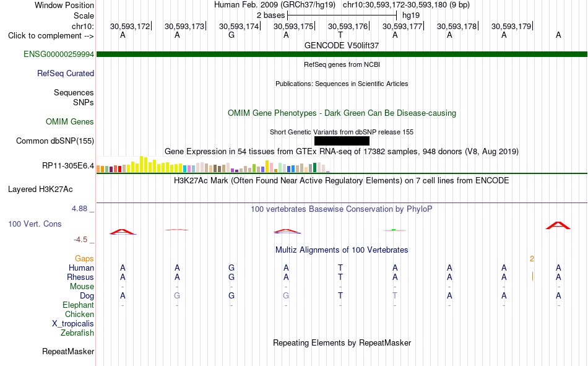Click the SNPs track label
The width and height of the screenshot is (588, 366).
(84, 102)
